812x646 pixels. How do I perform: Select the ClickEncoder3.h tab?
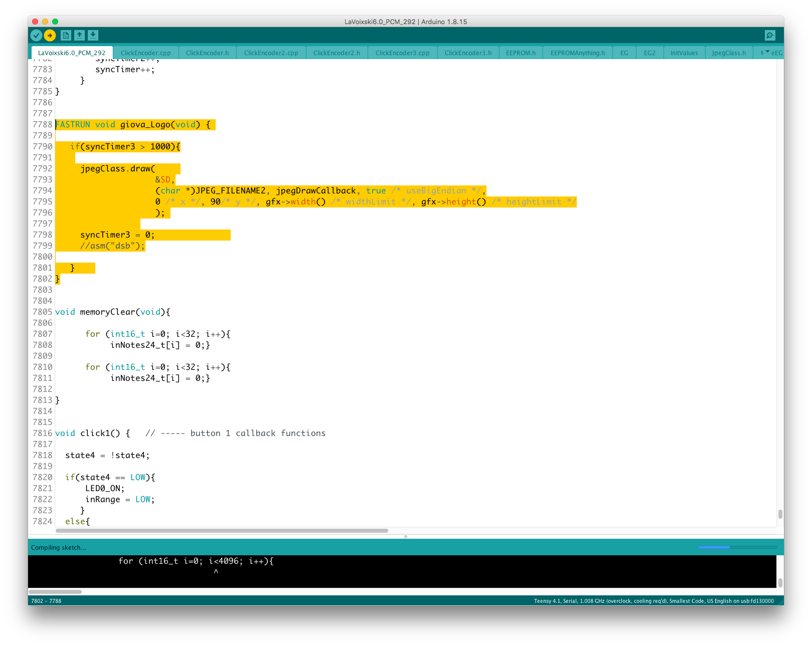click(x=468, y=53)
